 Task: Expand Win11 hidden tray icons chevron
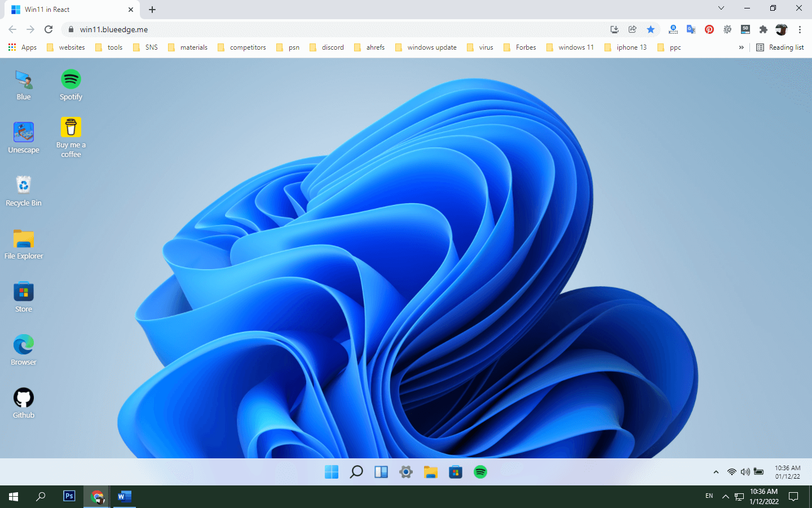(x=716, y=472)
